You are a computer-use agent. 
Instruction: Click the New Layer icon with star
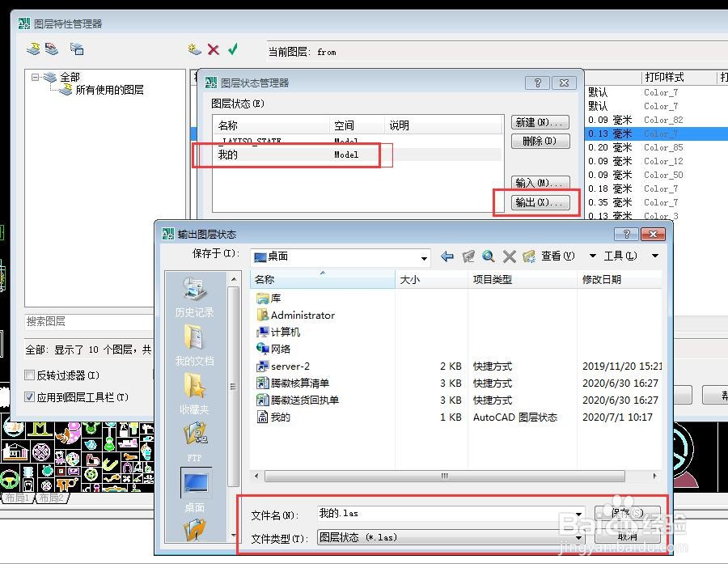coord(194,49)
